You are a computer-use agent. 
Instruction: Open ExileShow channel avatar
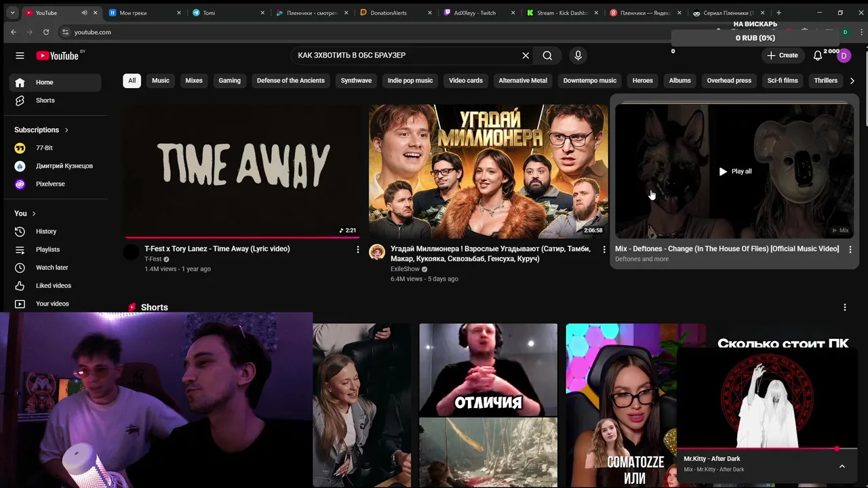click(377, 253)
